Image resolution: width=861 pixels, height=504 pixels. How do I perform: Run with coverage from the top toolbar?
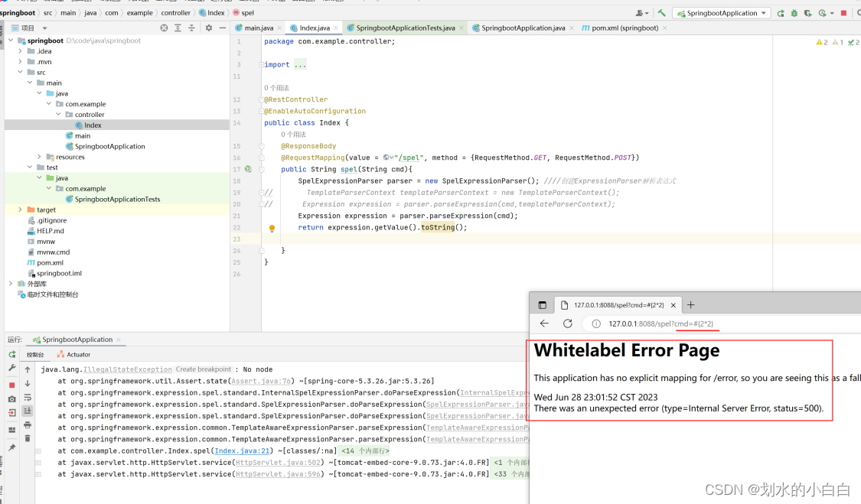coord(807,13)
